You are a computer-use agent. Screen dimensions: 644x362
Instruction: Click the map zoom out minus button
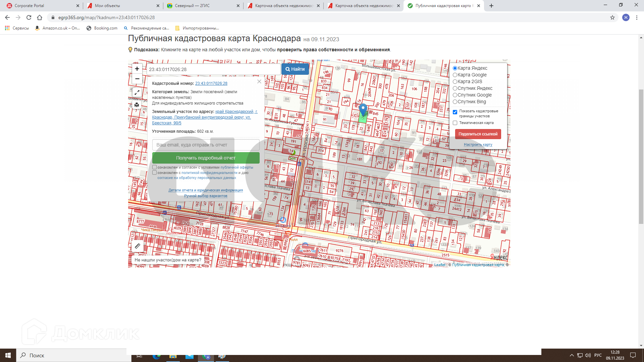click(x=137, y=79)
